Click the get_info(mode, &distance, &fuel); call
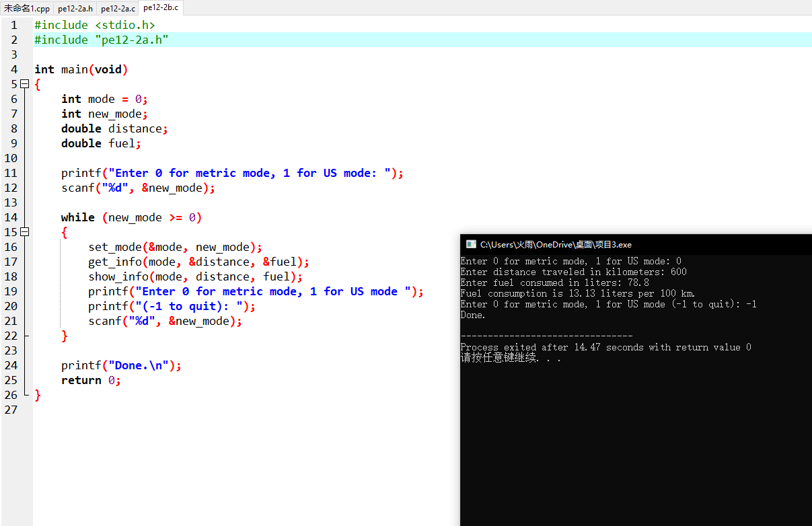The width and height of the screenshot is (812, 526). tap(198, 262)
